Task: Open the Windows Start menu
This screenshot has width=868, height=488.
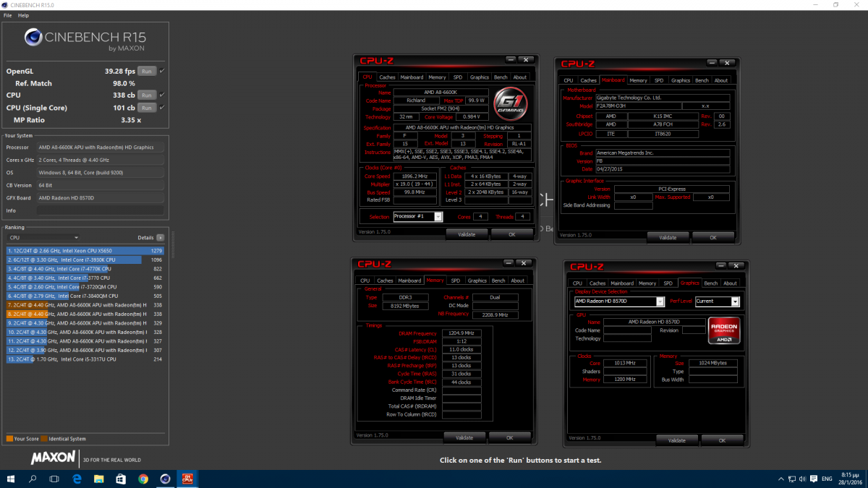Action: click(12, 479)
